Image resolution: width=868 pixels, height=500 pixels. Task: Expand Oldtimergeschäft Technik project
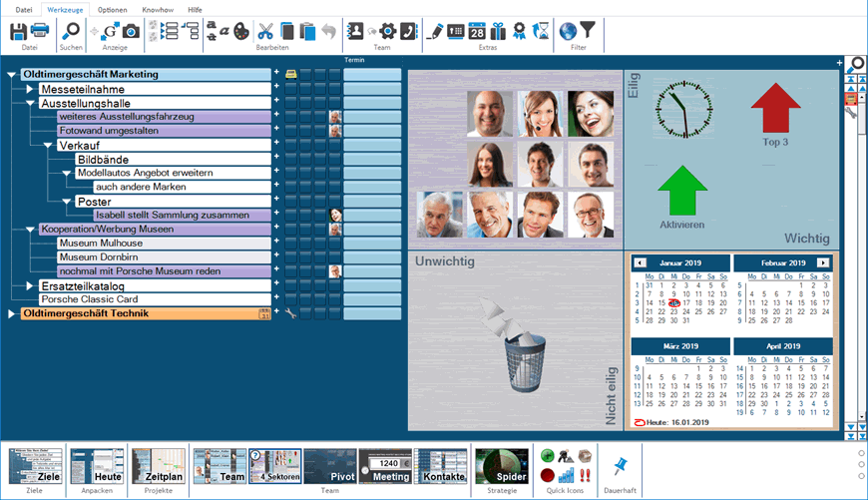(12, 313)
